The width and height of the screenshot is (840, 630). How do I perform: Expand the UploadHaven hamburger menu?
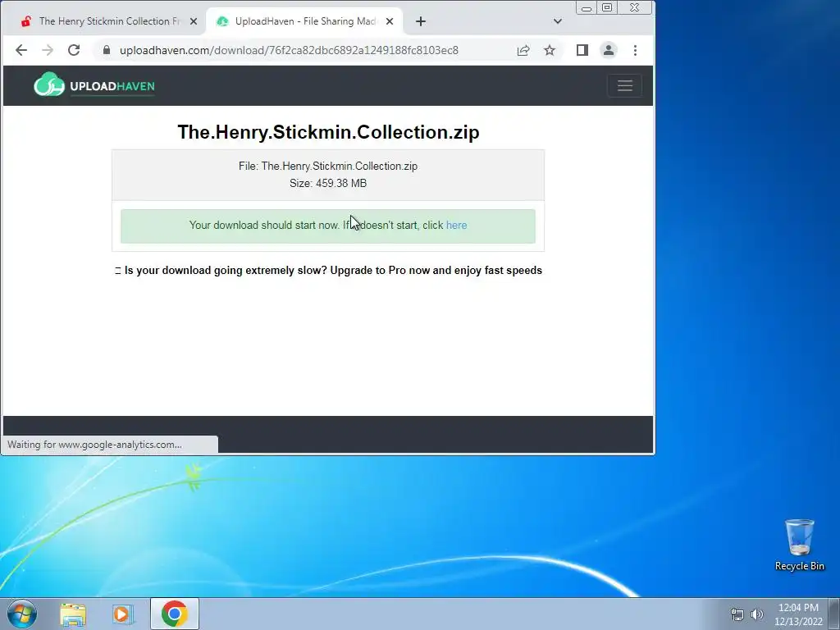(624, 85)
